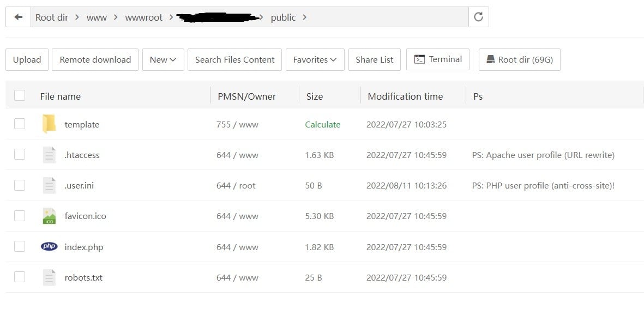Click the favicon.ico image file icon
This screenshot has width=644, height=328.
pyautogui.click(x=49, y=216)
